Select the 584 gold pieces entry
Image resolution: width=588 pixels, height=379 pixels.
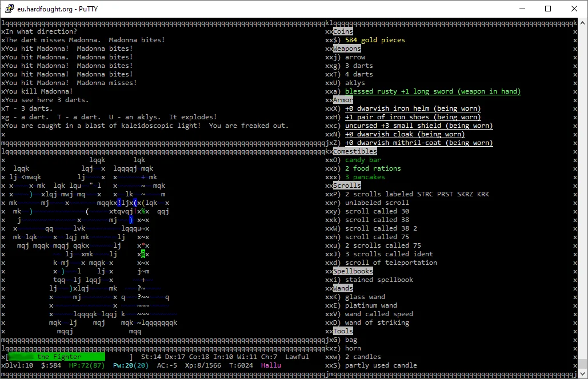[375, 40]
